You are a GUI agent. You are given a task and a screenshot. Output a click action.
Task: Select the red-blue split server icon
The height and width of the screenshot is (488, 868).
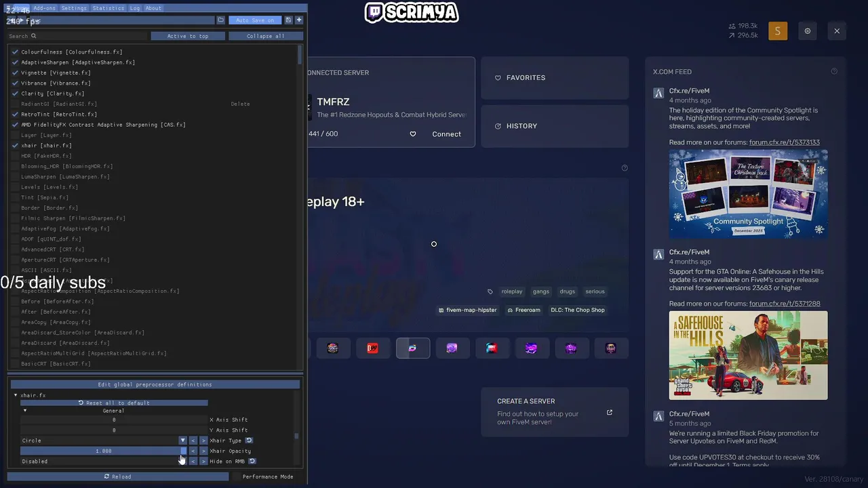pyautogui.click(x=492, y=348)
